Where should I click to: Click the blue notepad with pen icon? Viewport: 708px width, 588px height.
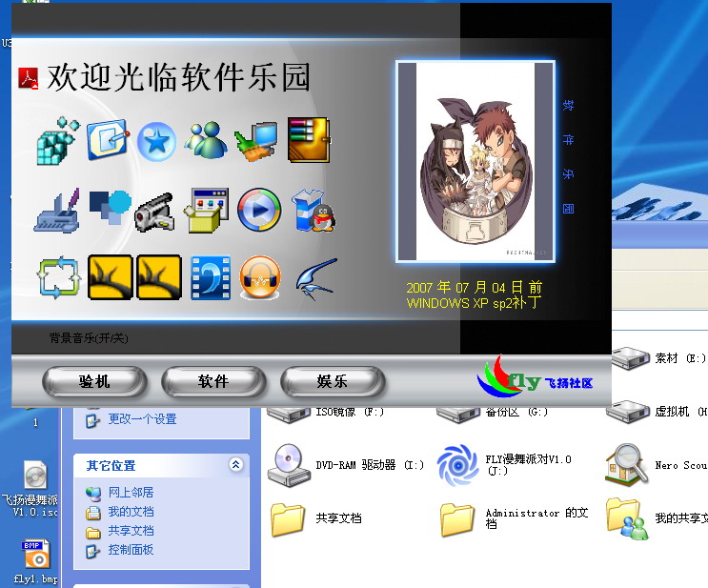click(107, 140)
